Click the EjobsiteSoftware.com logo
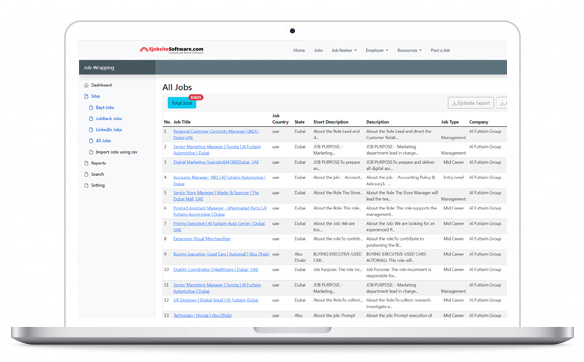584x362 pixels. pos(172,50)
